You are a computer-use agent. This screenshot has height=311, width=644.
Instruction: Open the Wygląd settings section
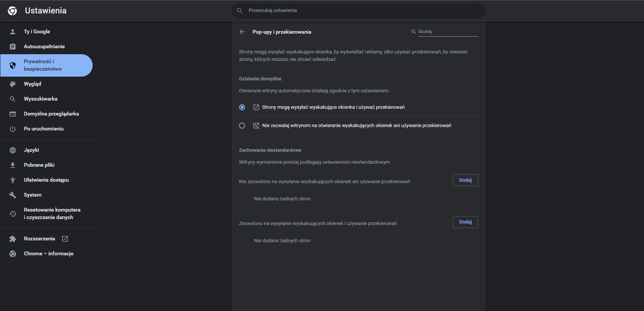point(47,84)
